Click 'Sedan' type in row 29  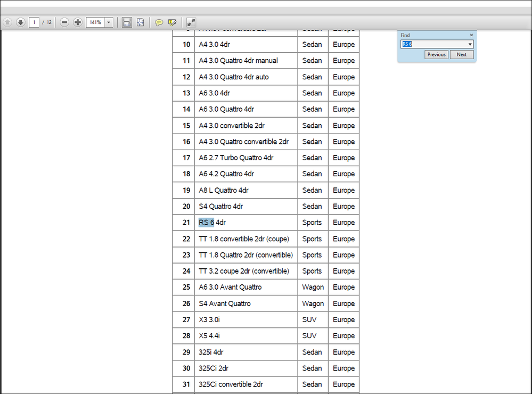point(312,352)
